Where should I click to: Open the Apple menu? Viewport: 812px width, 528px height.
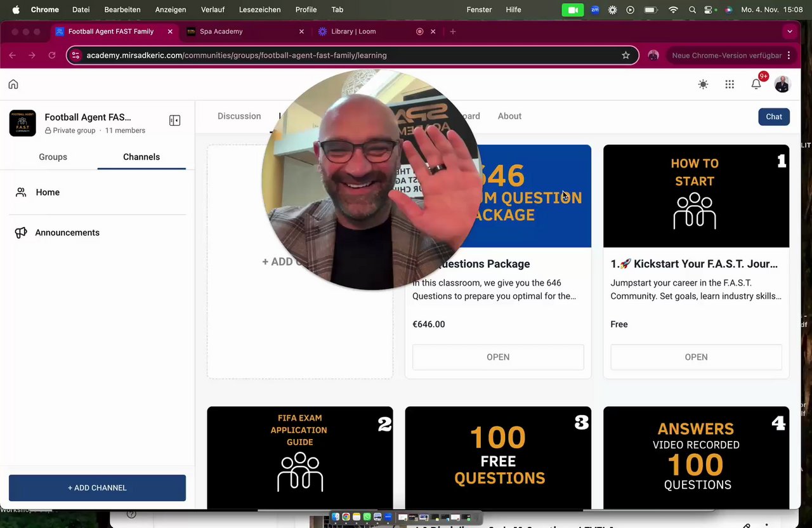[16, 10]
